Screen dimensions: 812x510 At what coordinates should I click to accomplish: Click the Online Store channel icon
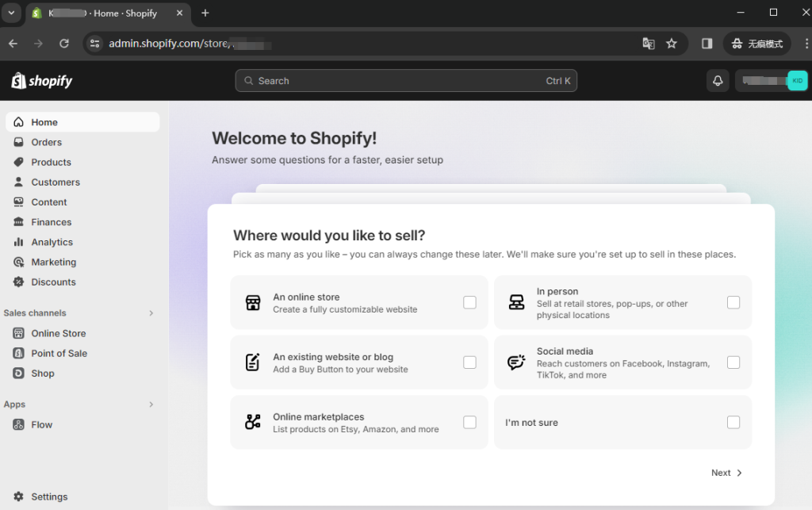[x=19, y=333]
